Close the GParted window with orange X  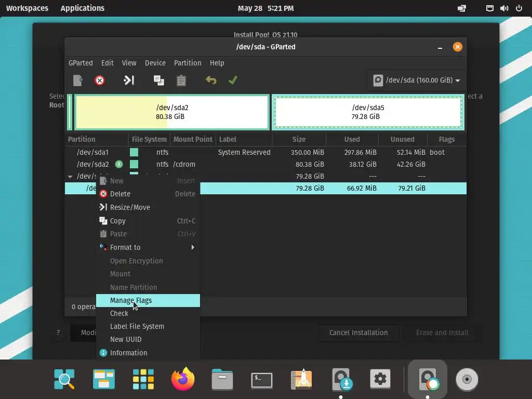point(457,47)
